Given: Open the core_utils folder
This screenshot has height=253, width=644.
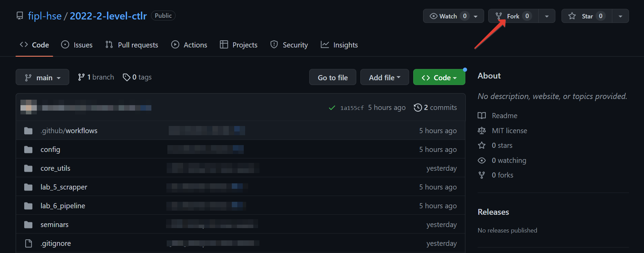Looking at the screenshot, I should pyautogui.click(x=55, y=168).
